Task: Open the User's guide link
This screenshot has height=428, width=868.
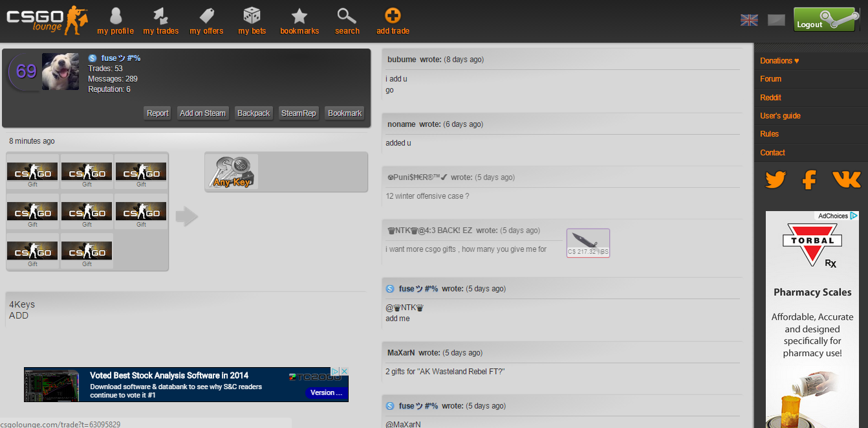Action: point(780,116)
